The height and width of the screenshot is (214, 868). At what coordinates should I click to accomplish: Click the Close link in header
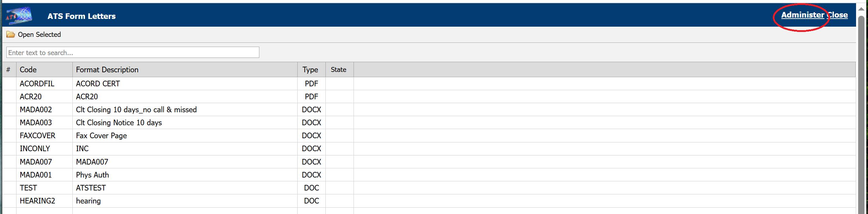coord(838,15)
